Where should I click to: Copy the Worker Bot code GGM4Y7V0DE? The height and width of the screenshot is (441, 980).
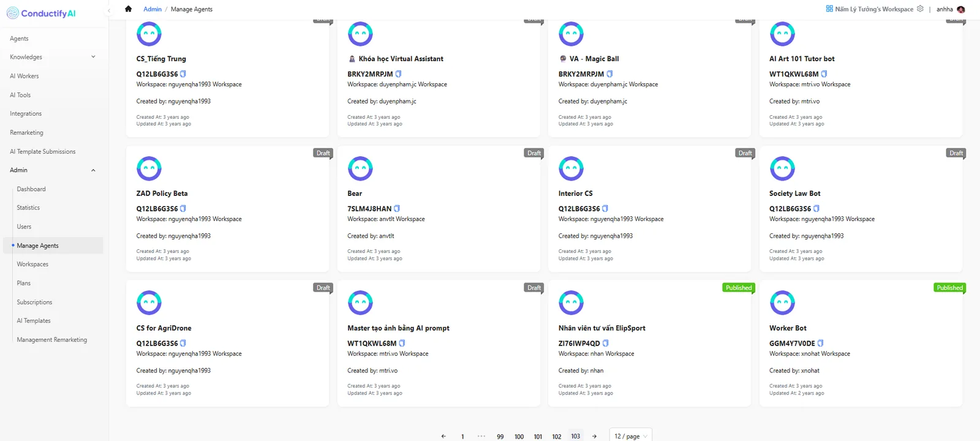821,344
